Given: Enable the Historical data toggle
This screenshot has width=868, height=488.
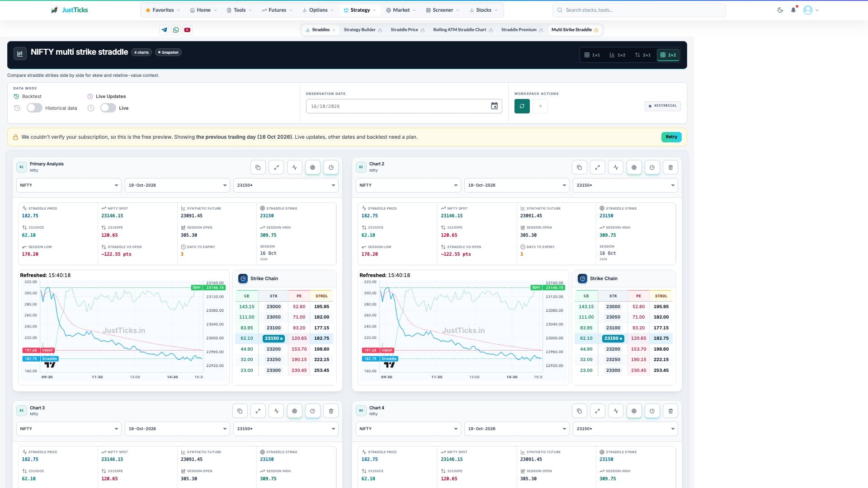Looking at the screenshot, I should tap(34, 108).
